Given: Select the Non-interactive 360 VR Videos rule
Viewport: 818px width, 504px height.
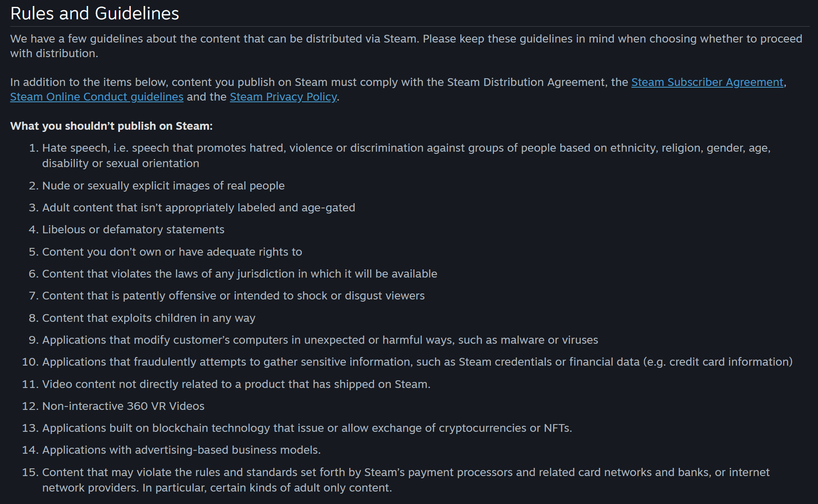Looking at the screenshot, I should (123, 406).
